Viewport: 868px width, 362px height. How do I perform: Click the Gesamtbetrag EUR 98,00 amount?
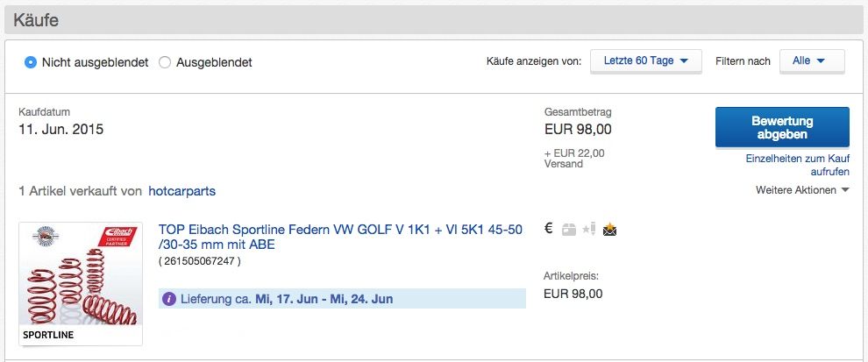click(578, 130)
